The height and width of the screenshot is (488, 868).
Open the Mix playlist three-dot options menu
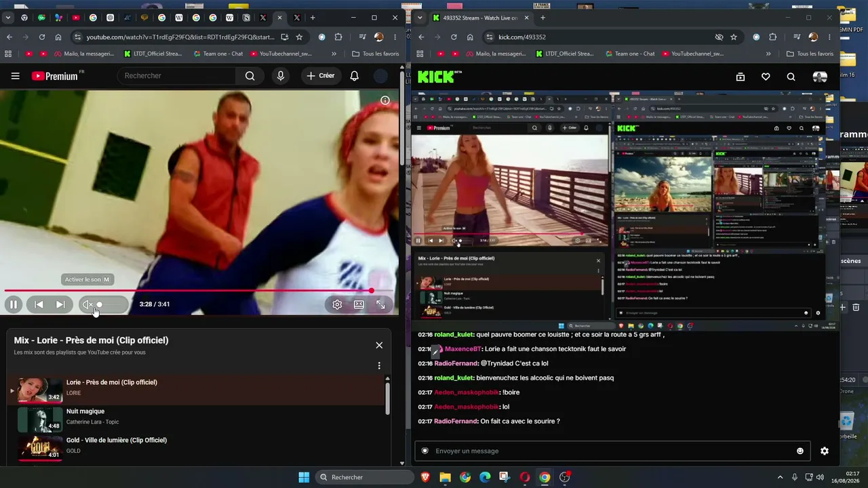379,366
